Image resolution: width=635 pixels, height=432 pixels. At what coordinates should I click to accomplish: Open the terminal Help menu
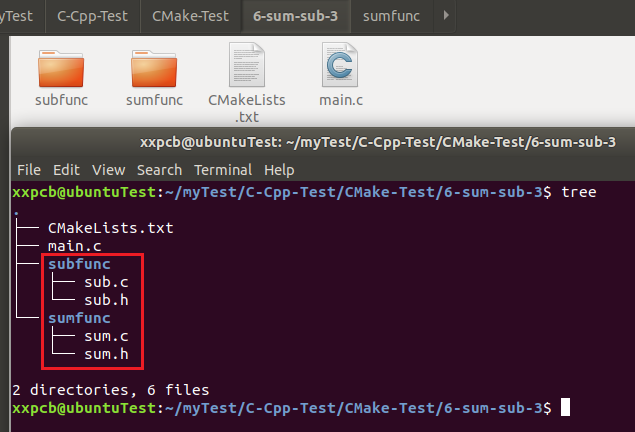tap(279, 170)
